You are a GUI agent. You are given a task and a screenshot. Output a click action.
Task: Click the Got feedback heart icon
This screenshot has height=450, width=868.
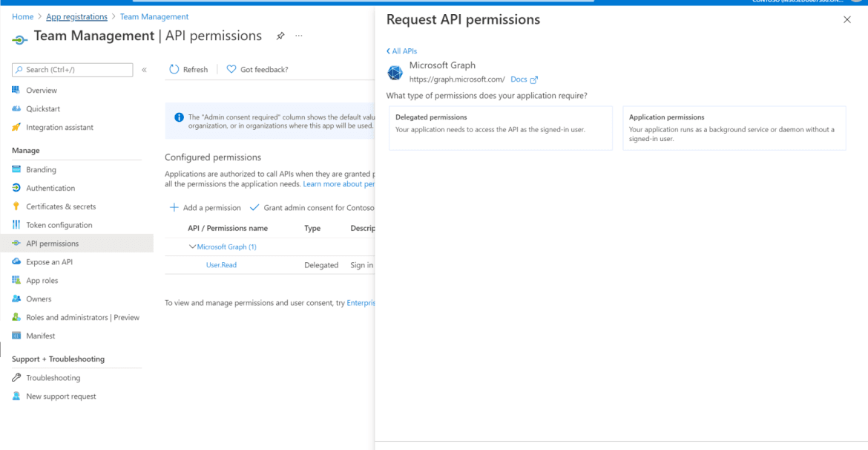[x=231, y=69]
